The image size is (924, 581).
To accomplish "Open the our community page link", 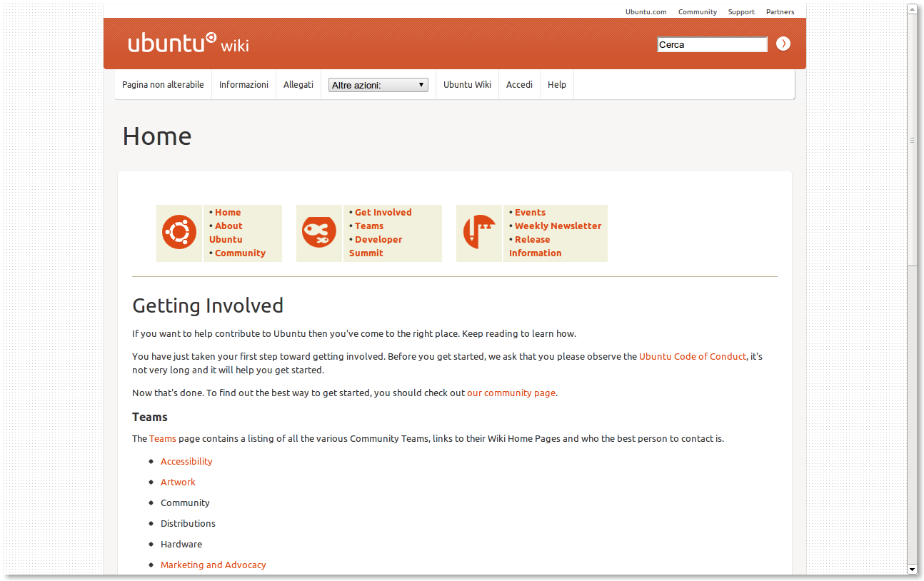I will point(511,393).
